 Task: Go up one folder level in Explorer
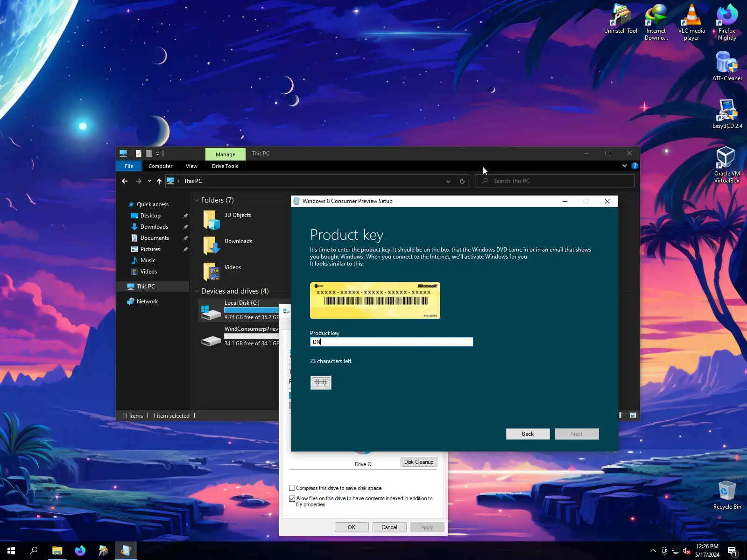point(159,181)
